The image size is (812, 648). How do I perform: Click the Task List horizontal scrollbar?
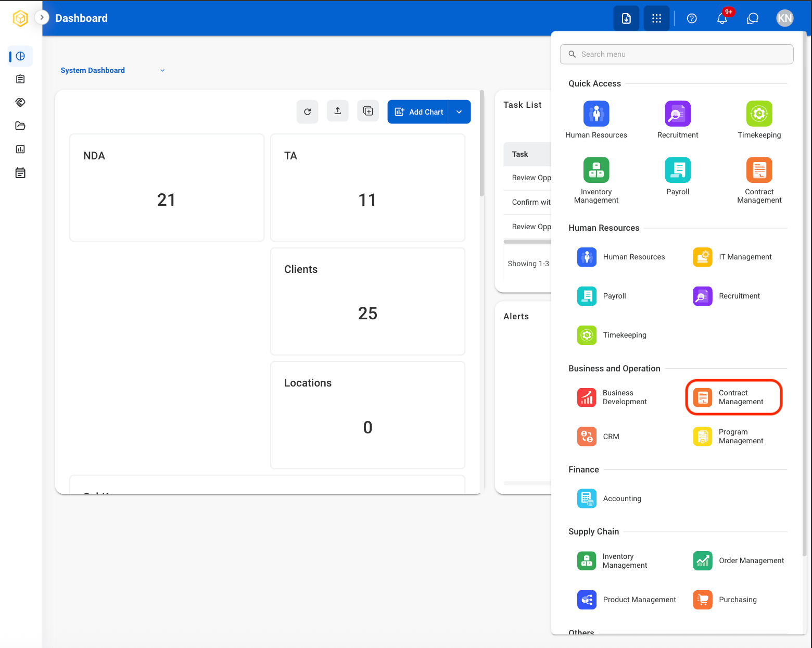(527, 242)
